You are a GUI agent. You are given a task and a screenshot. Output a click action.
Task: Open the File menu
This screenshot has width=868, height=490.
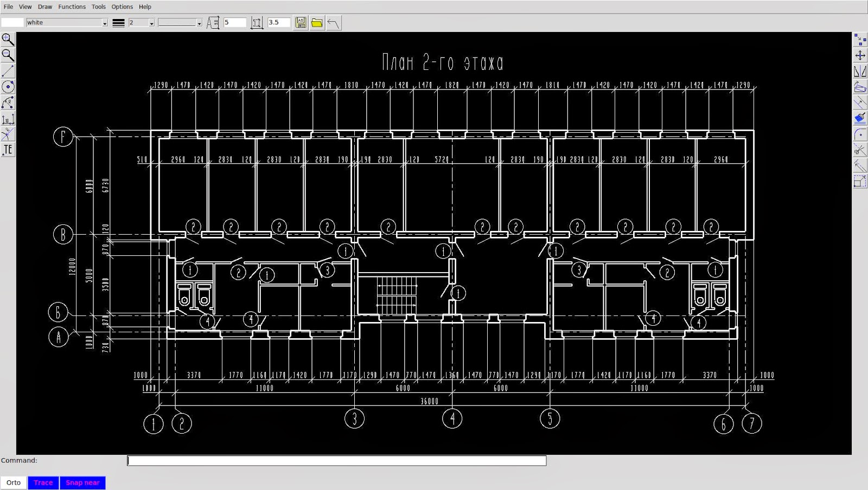click(8, 7)
